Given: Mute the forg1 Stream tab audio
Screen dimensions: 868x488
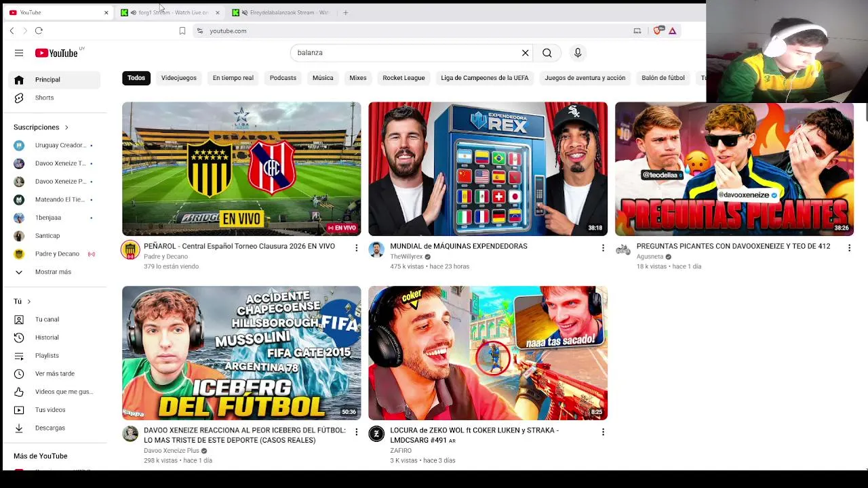Looking at the screenshot, I should coord(134,12).
